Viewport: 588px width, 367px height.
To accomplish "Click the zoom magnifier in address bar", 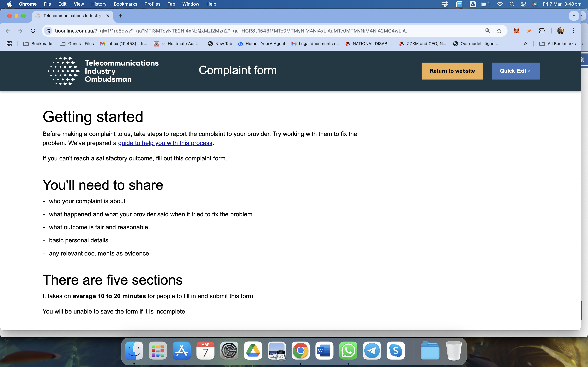I will click(488, 31).
